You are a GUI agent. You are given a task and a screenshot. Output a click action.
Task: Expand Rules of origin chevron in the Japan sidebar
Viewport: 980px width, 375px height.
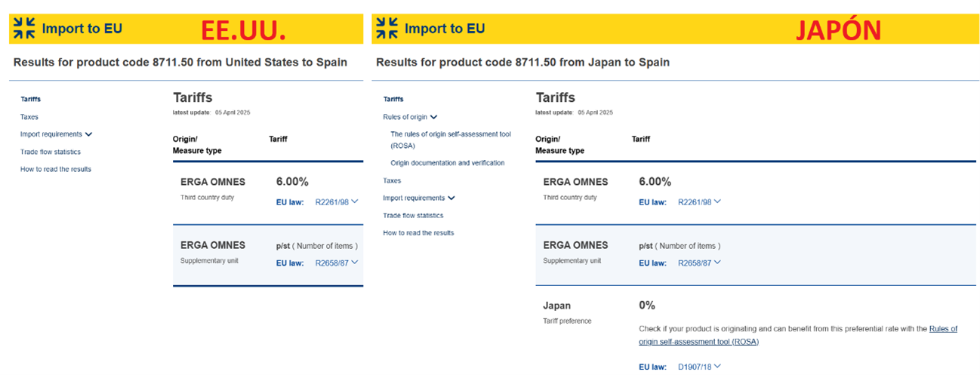coord(433,117)
